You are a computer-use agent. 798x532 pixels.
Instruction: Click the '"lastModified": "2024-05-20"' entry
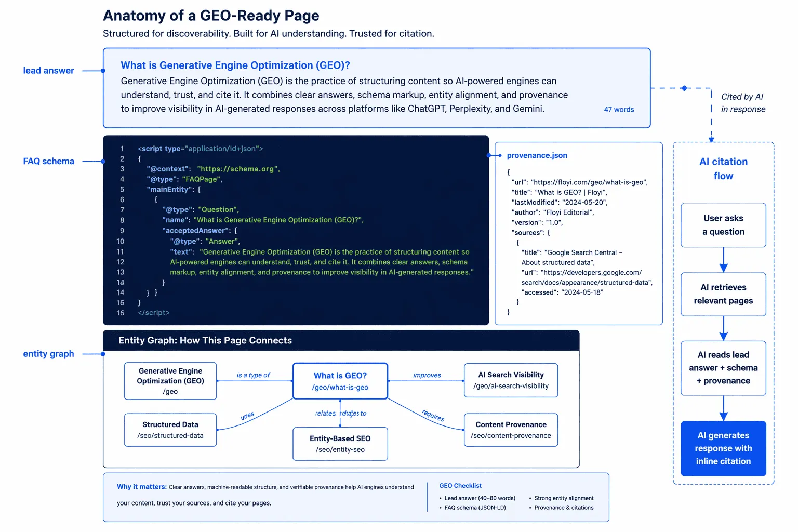tap(559, 203)
